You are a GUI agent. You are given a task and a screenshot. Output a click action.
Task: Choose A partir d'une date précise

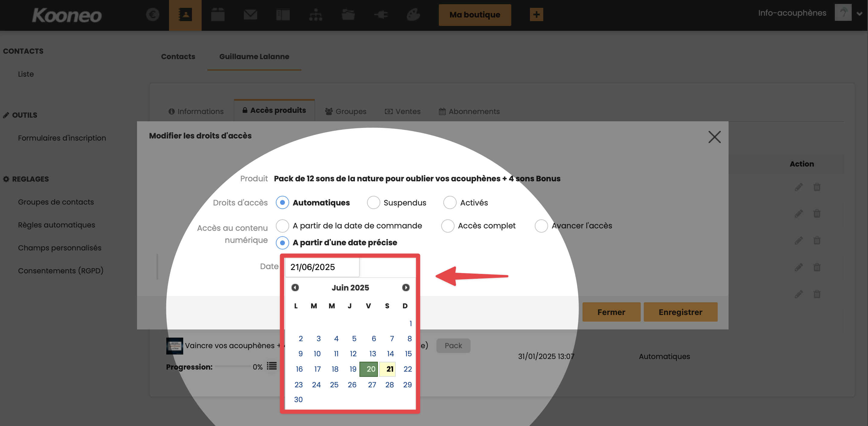282,243
